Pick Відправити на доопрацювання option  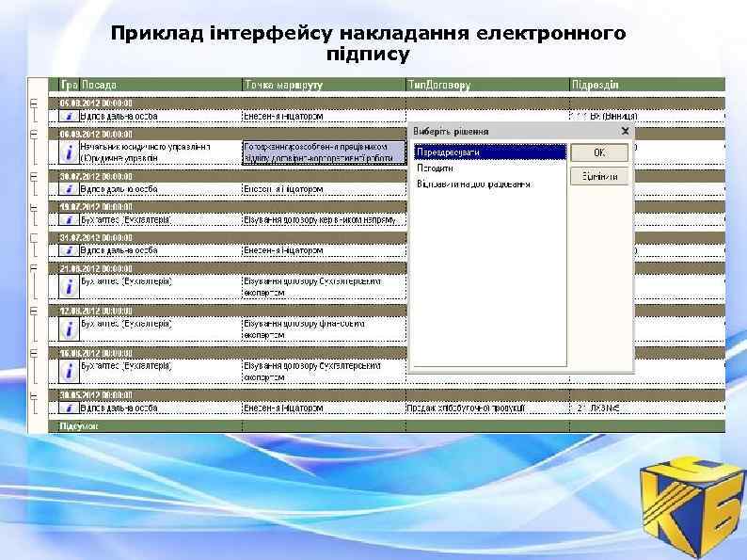(x=473, y=184)
